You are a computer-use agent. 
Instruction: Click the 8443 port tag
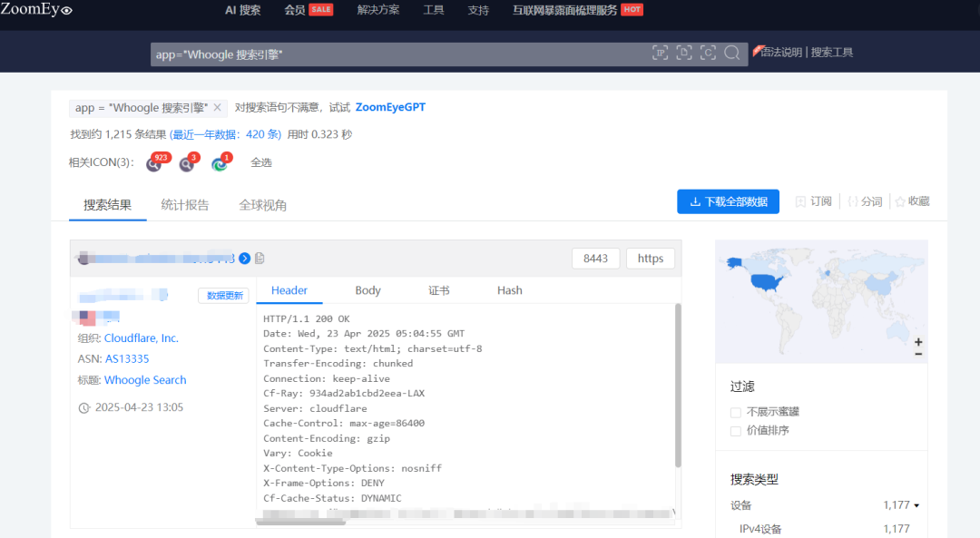[x=595, y=258]
